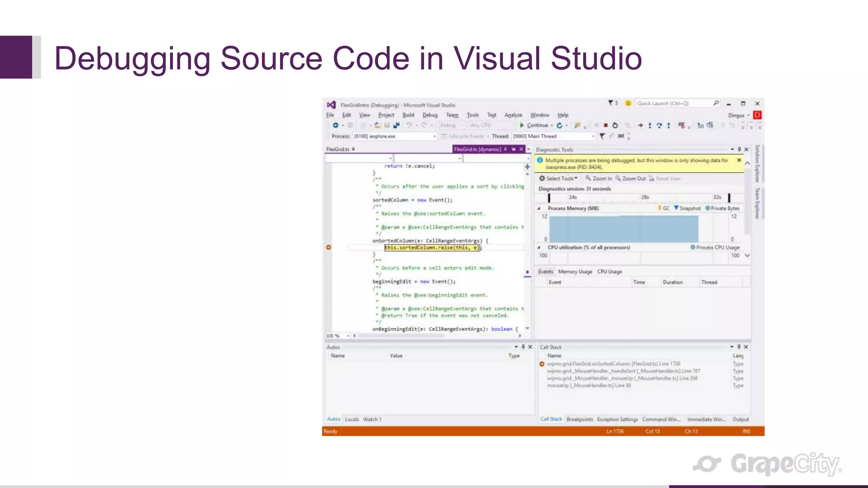Close the FlexGrid.ts [dynamic] tab
868x488 pixels.
521,149
